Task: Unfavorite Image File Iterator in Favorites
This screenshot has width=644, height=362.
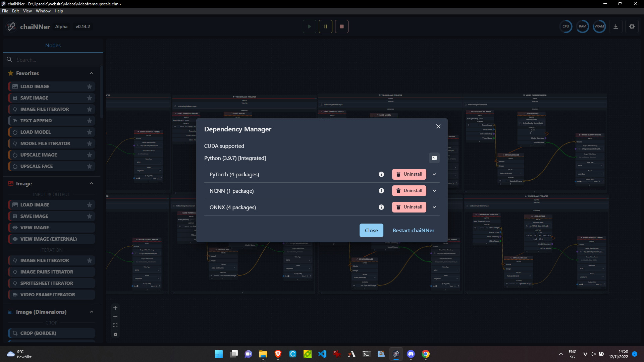Action: [89, 109]
